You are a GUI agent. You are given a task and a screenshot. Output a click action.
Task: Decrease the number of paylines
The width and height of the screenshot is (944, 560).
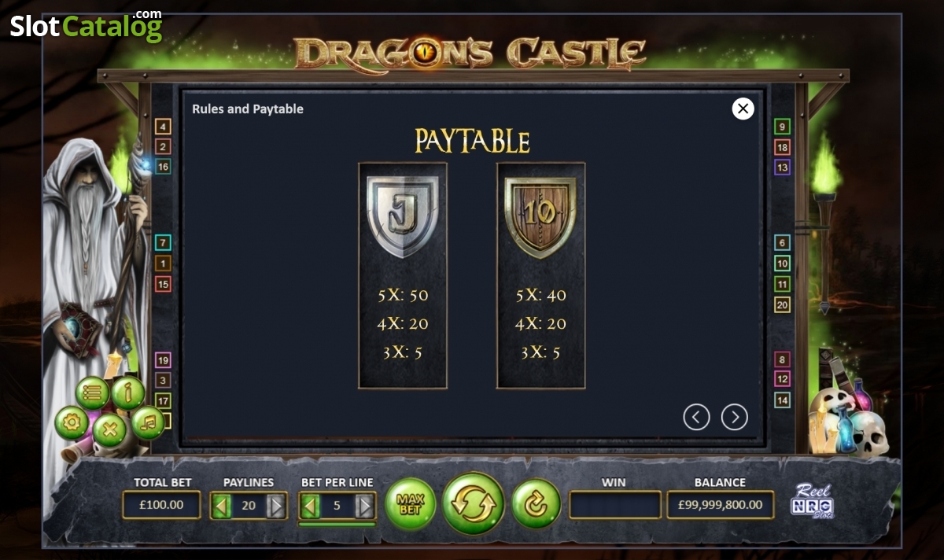point(222,506)
